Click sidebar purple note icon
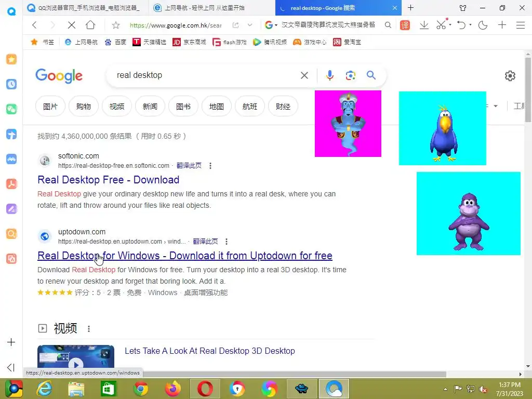This screenshot has width=532, height=399. 11,209
